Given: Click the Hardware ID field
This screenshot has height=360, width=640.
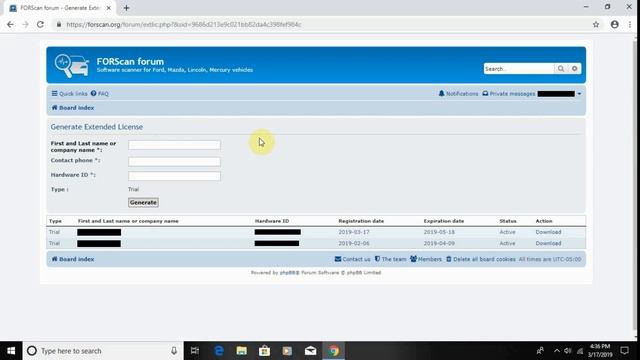Looking at the screenshot, I should [174, 176].
